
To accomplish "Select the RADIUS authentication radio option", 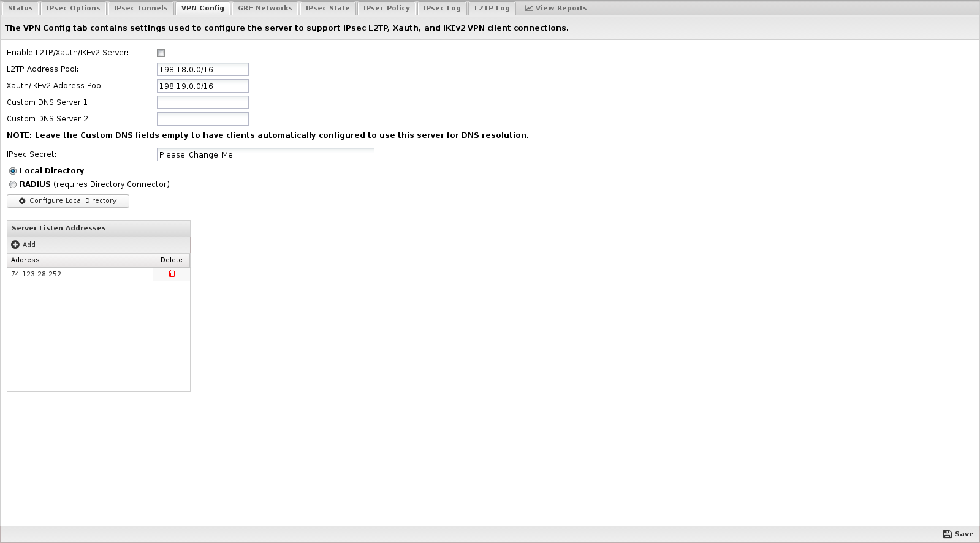I will coord(13,184).
